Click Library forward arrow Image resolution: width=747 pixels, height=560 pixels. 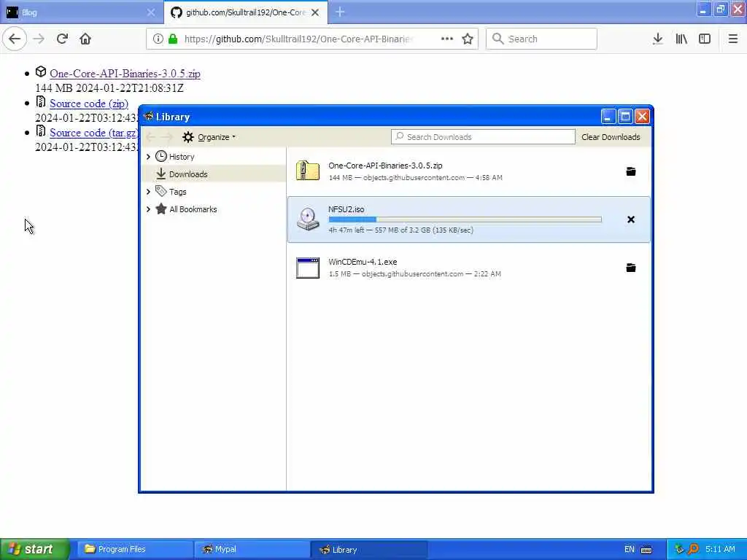point(167,137)
